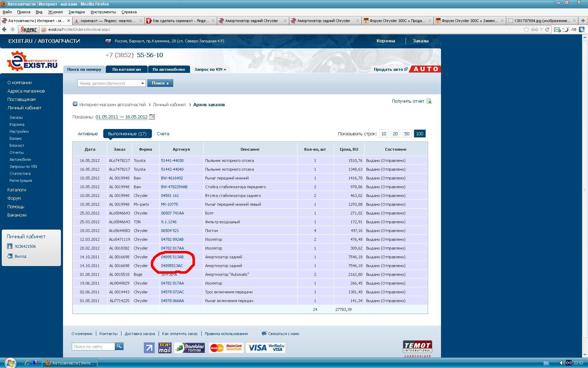Focus the Поиск по сайту input field
The image size is (588, 368).
(x=93, y=346)
